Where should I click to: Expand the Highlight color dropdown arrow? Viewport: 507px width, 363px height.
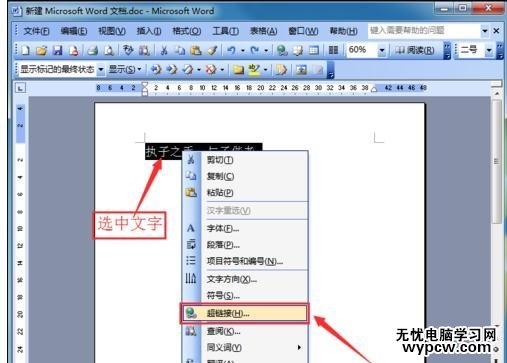[x=265, y=70]
